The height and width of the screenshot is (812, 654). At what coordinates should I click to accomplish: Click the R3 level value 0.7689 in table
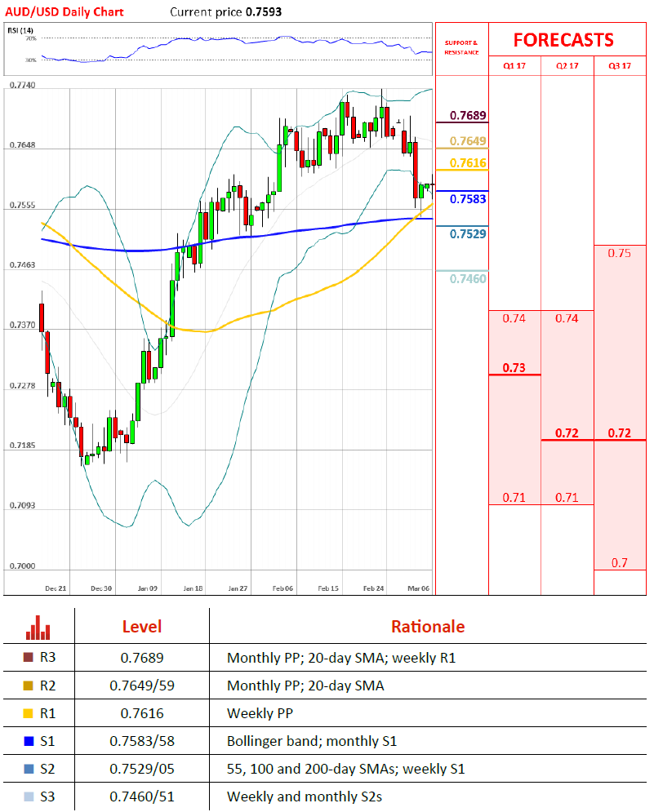pyautogui.click(x=142, y=658)
